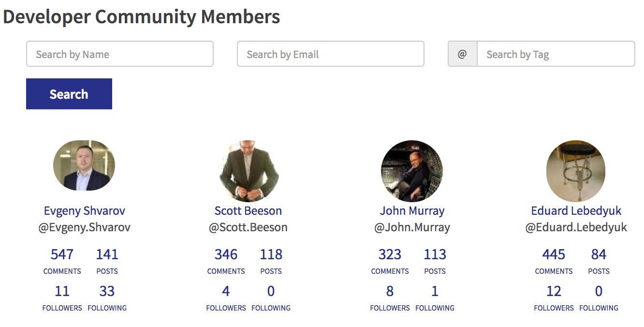The width and height of the screenshot is (644, 327).
Task: View Evgeny Shvarov's 33 following
Action: pos(107,291)
